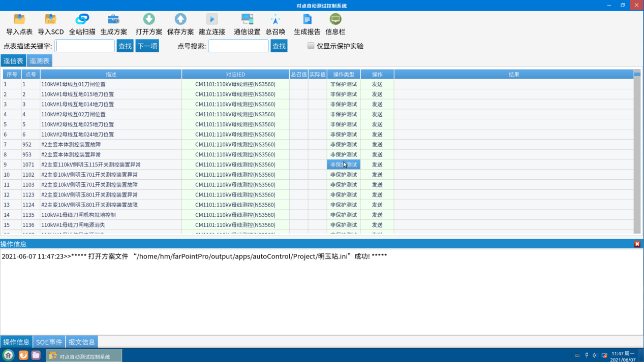Open a plan with 打开方案

tap(149, 20)
